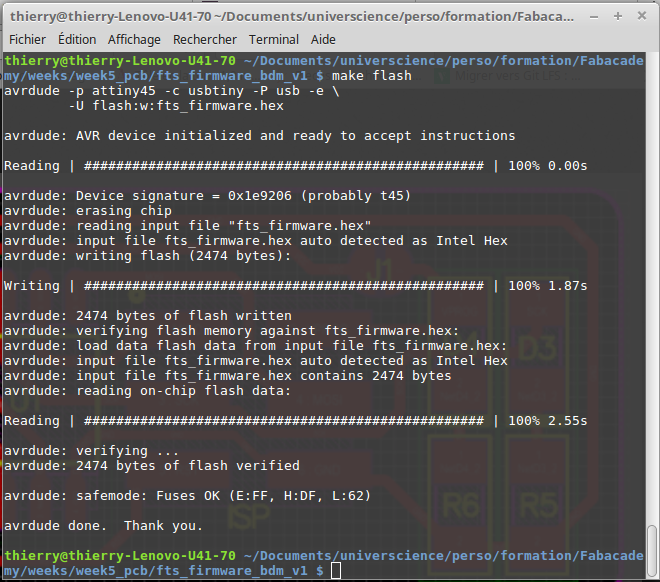Click the 'avrdude -p attiny45 -c usbtiny' line

pyautogui.click(x=172, y=91)
